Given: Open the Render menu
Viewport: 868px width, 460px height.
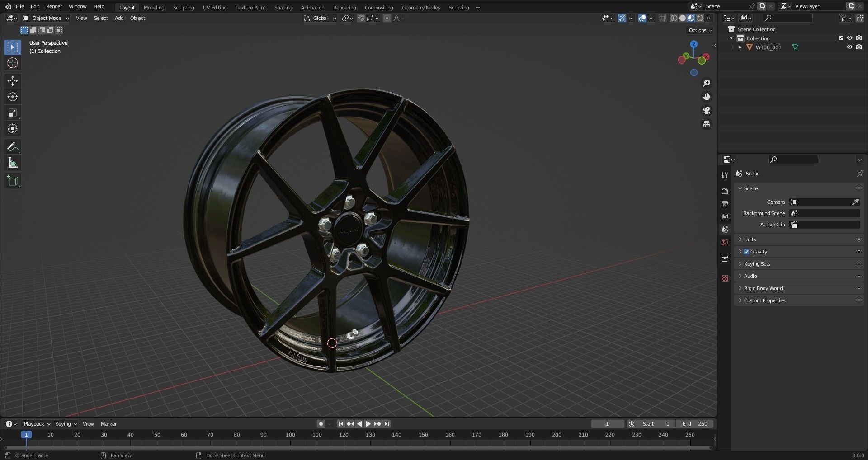Looking at the screenshot, I should coord(54,6).
